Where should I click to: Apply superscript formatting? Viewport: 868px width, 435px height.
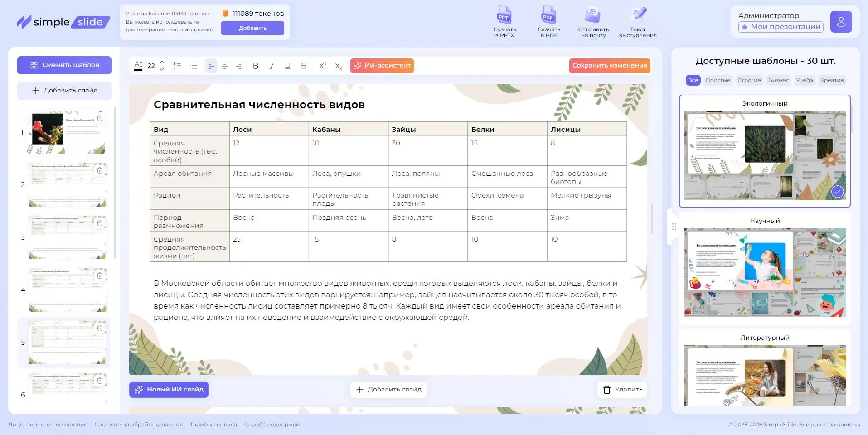coord(322,66)
